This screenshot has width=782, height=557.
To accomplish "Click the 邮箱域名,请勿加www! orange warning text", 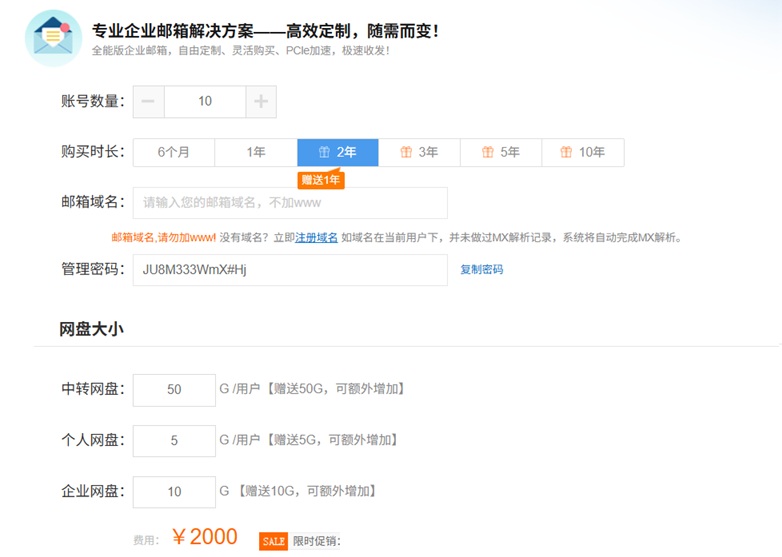I will pyautogui.click(x=164, y=237).
